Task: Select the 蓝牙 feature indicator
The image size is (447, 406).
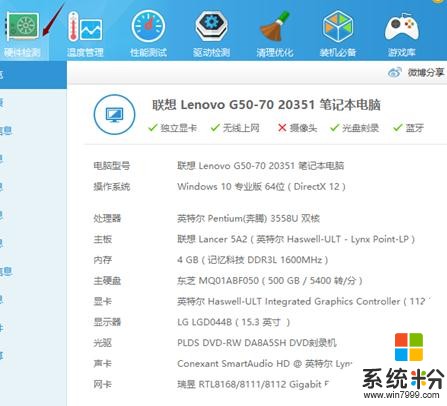Action: (408, 128)
